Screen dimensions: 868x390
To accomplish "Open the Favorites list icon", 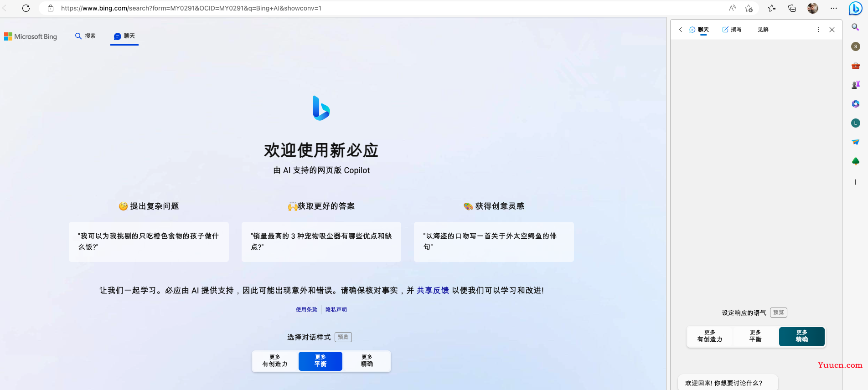I will click(772, 8).
